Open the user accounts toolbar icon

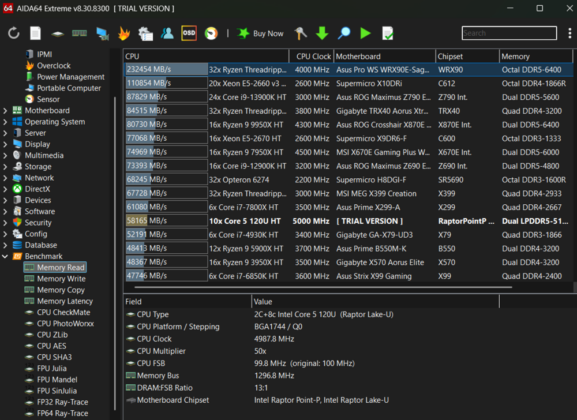[167, 33]
